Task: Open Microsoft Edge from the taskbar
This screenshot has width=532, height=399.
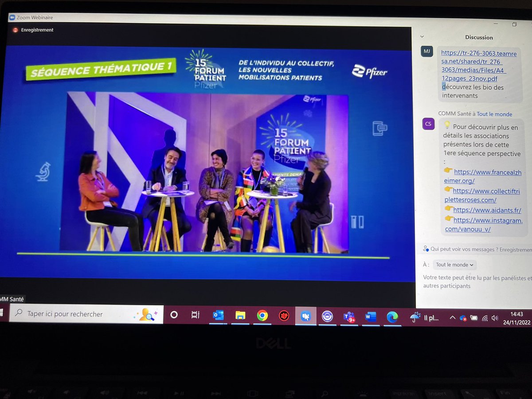Action: coord(392,317)
